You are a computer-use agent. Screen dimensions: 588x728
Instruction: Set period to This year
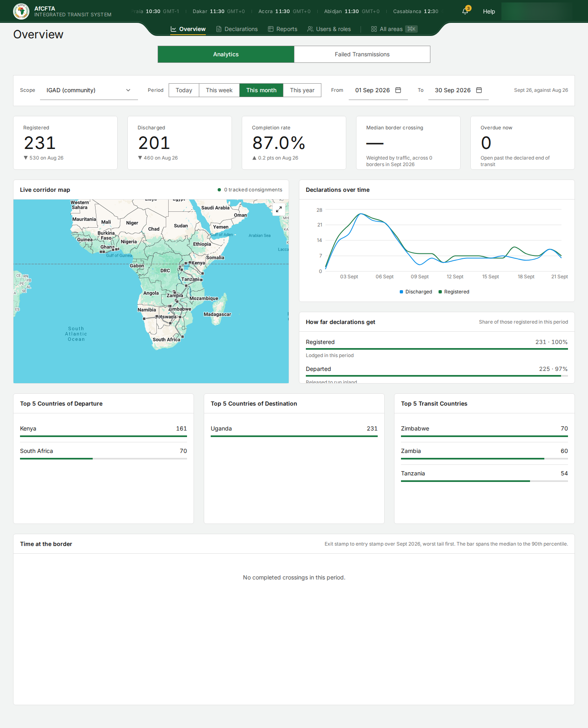tap(302, 90)
